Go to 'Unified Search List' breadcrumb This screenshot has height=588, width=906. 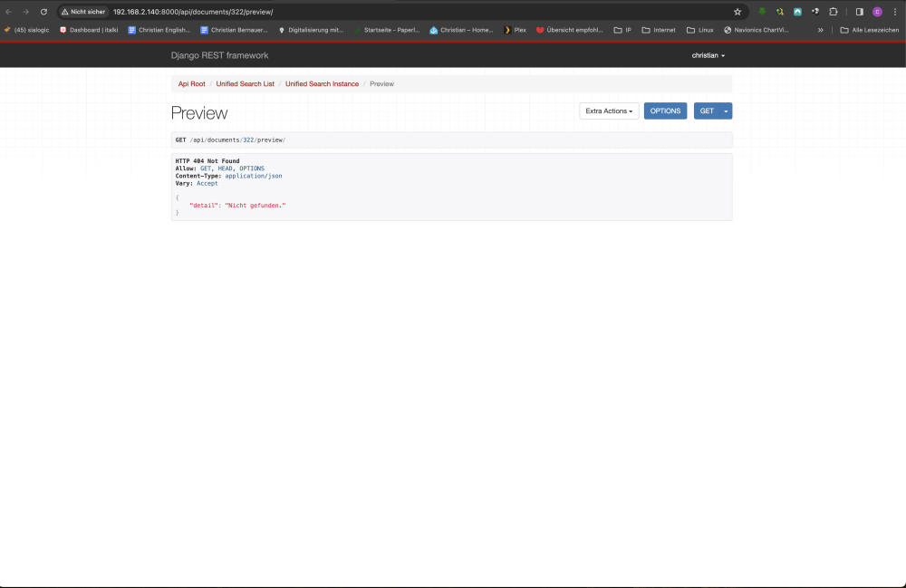point(245,83)
